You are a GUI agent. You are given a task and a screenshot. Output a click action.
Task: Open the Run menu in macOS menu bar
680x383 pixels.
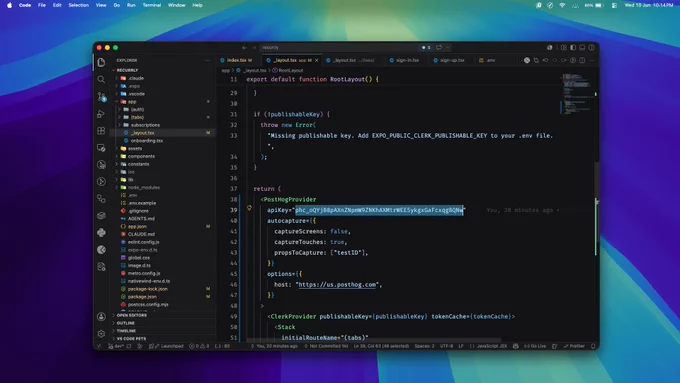(131, 5)
